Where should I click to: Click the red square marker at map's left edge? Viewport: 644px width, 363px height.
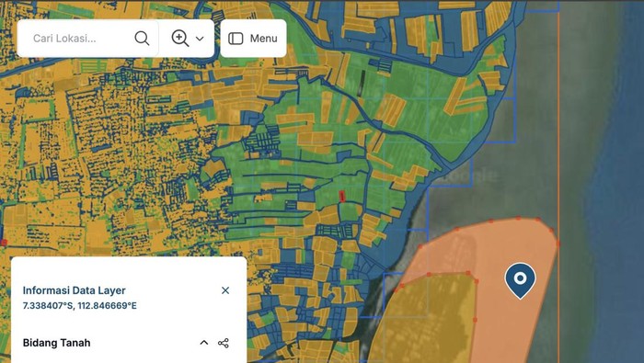(4, 243)
